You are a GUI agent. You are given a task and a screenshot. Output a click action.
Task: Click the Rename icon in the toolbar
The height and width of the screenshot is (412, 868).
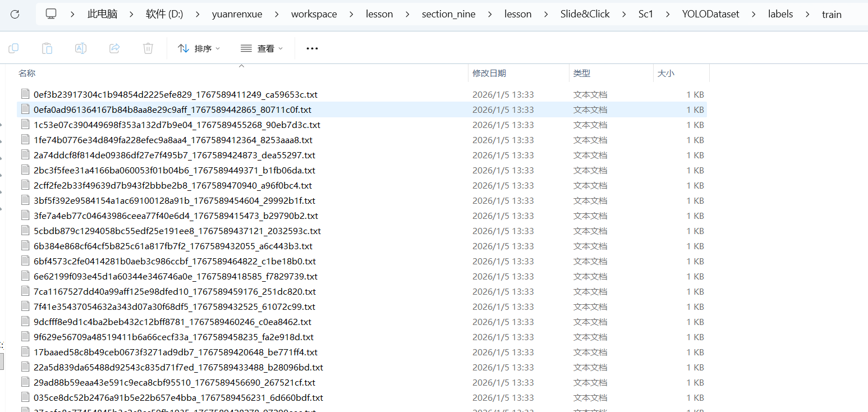point(81,48)
